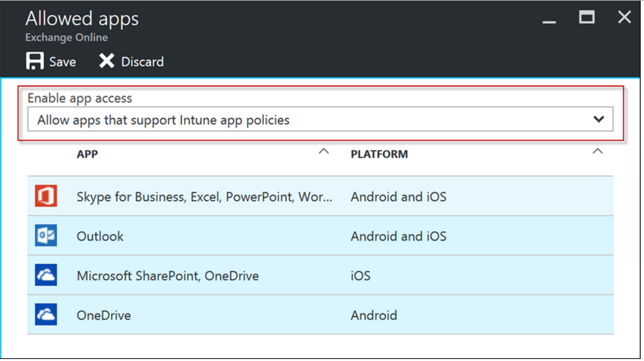This screenshot has height=361, width=644.
Task: Select Microsoft SharePoint, OneDrive row
Action: coord(167,276)
